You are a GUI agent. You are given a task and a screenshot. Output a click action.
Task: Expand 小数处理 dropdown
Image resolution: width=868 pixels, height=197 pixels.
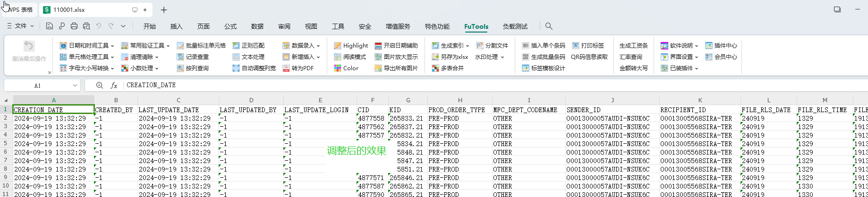point(157,68)
